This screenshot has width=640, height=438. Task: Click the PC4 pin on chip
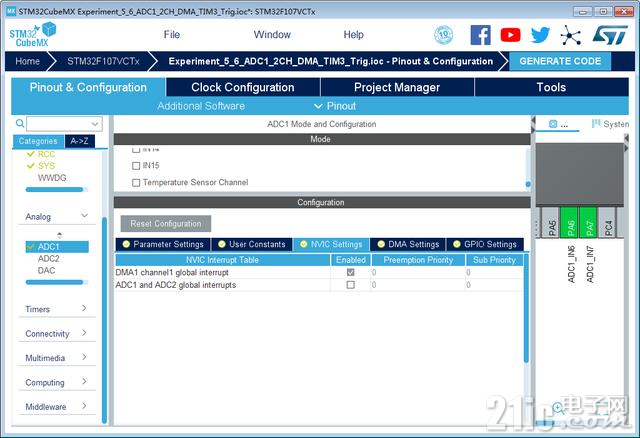609,222
